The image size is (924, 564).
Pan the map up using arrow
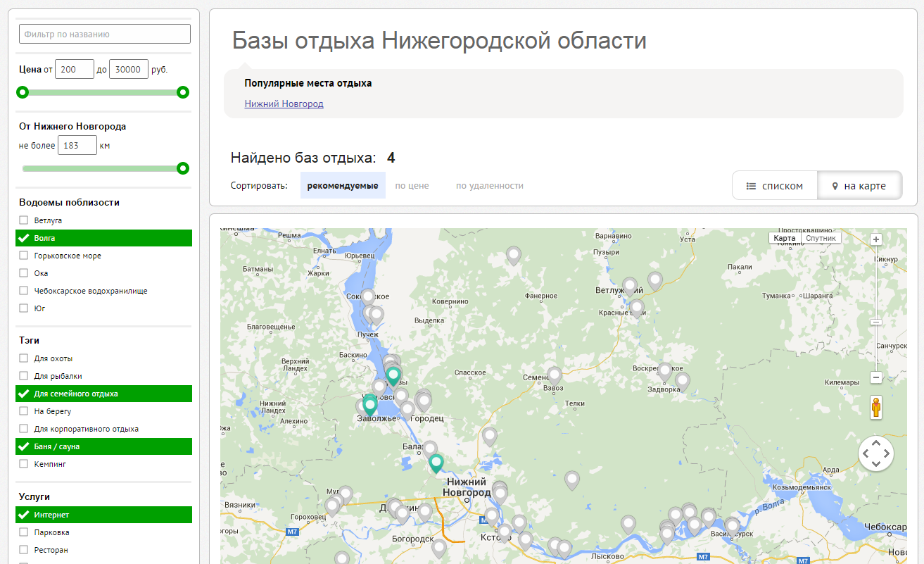tap(876, 444)
